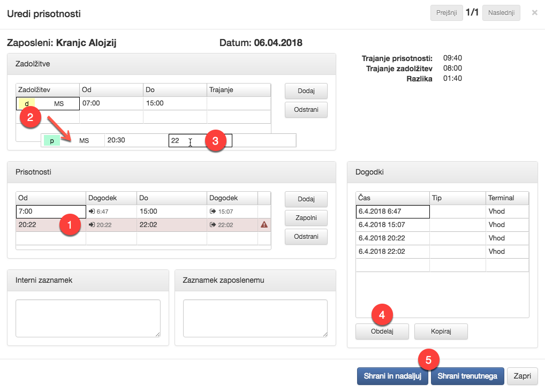Select the yellow 'd' shift color cell
The image size is (545, 392).
[27, 103]
